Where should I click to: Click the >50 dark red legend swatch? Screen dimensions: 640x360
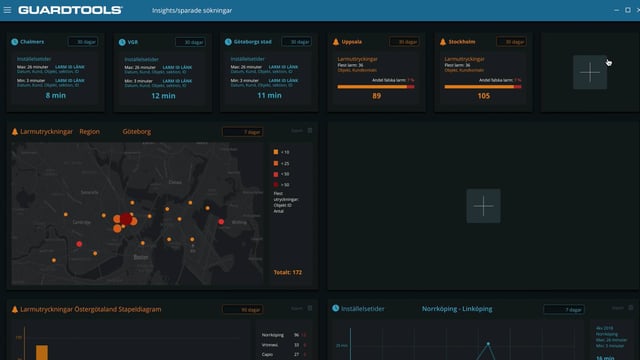(x=276, y=184)
